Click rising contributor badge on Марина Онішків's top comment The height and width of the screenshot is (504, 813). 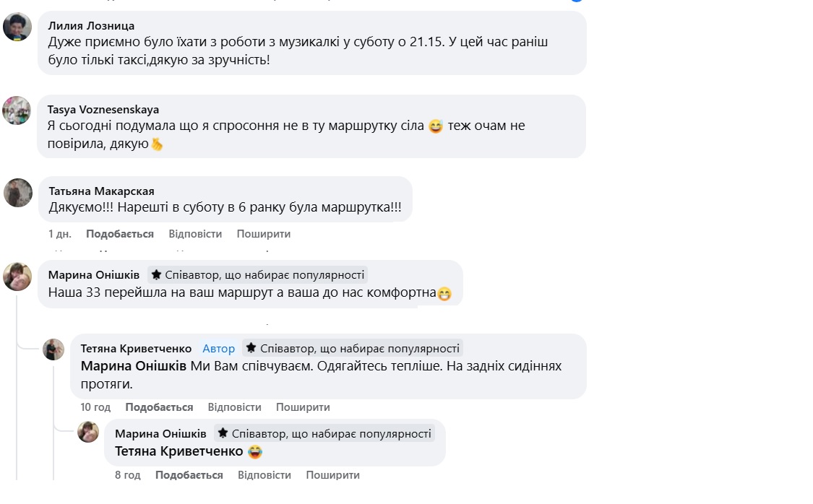point(258,274)
